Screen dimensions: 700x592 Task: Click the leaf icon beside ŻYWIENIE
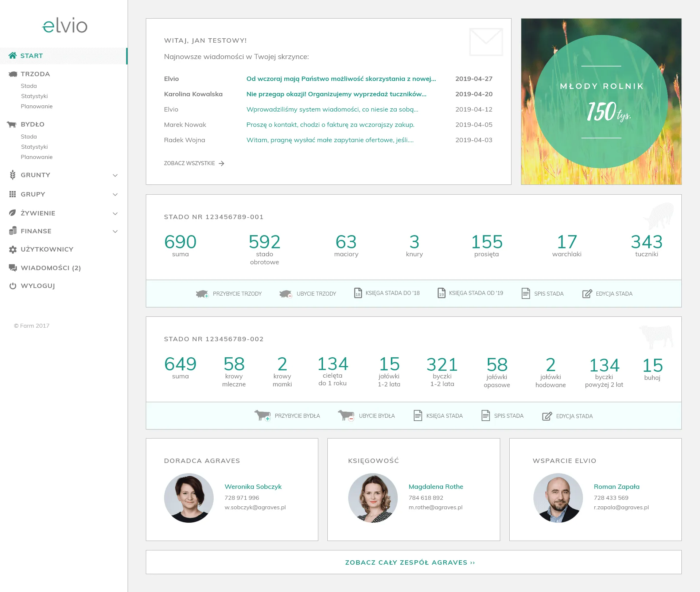pos(13,213)
